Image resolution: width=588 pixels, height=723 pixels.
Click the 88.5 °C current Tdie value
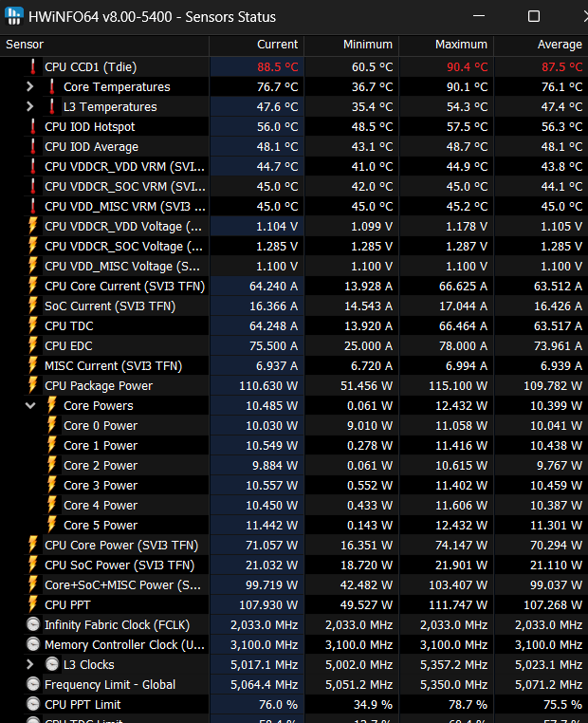278,66
